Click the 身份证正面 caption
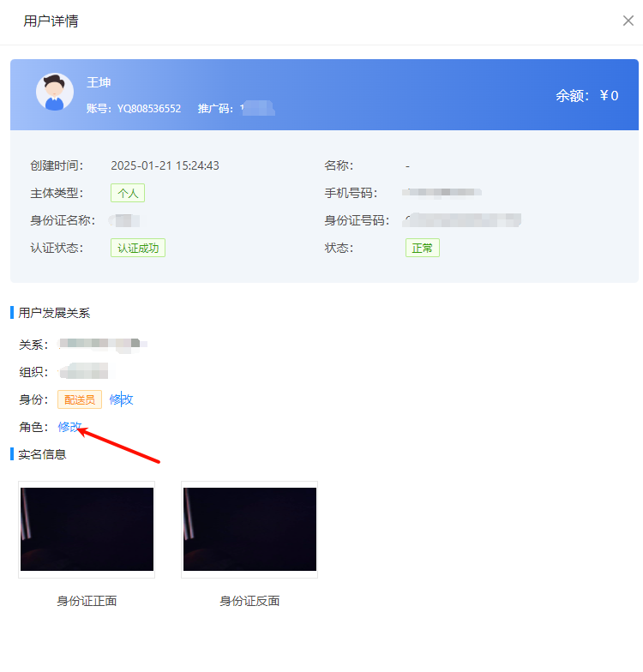 click(87, 601)
